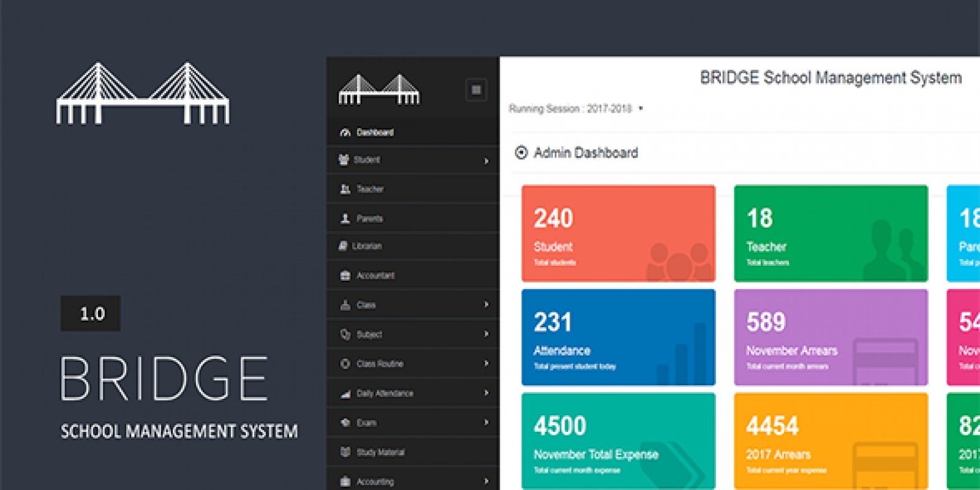Viewport: 980px width, 490px height.
Task: Click the Admin Dashboard heading text
Action: tap(586, 153)
